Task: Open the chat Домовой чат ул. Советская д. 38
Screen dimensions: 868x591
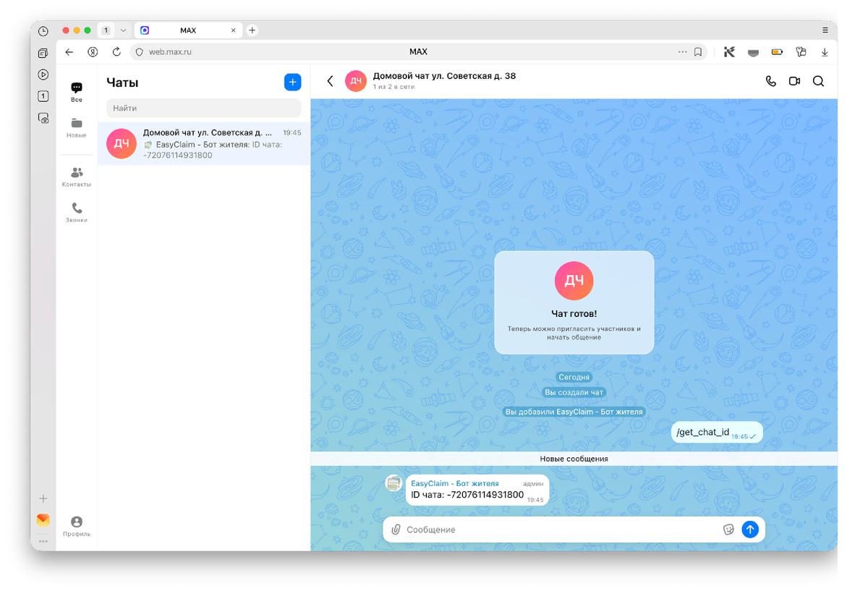Action: click(203, 143)
